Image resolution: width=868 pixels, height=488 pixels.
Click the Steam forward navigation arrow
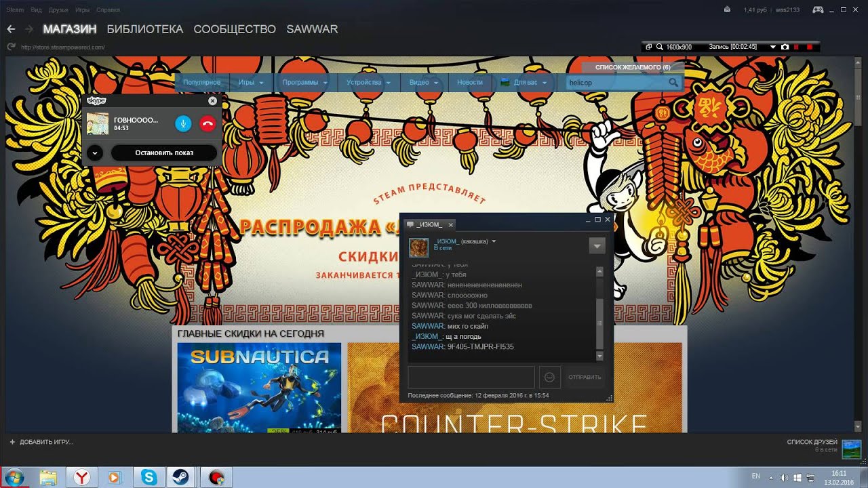pyautogui.click(x=28, y=29)
